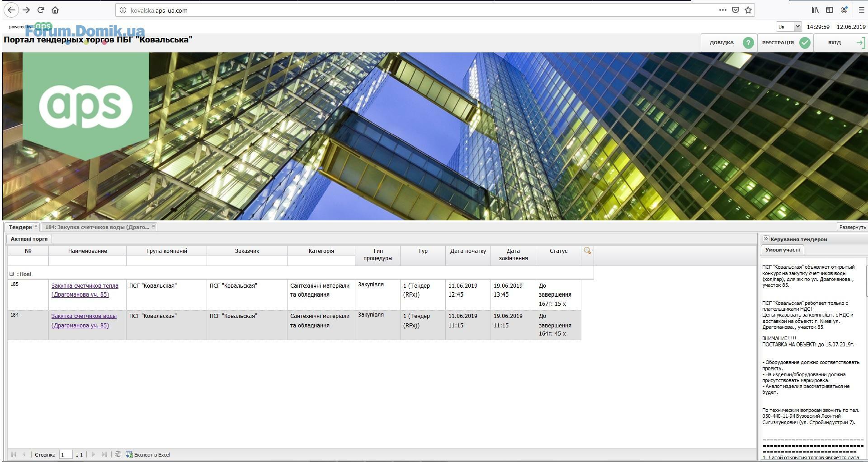Open the Ua language dropdown
This screenshot has width=868, height=462.
(789, 27)
